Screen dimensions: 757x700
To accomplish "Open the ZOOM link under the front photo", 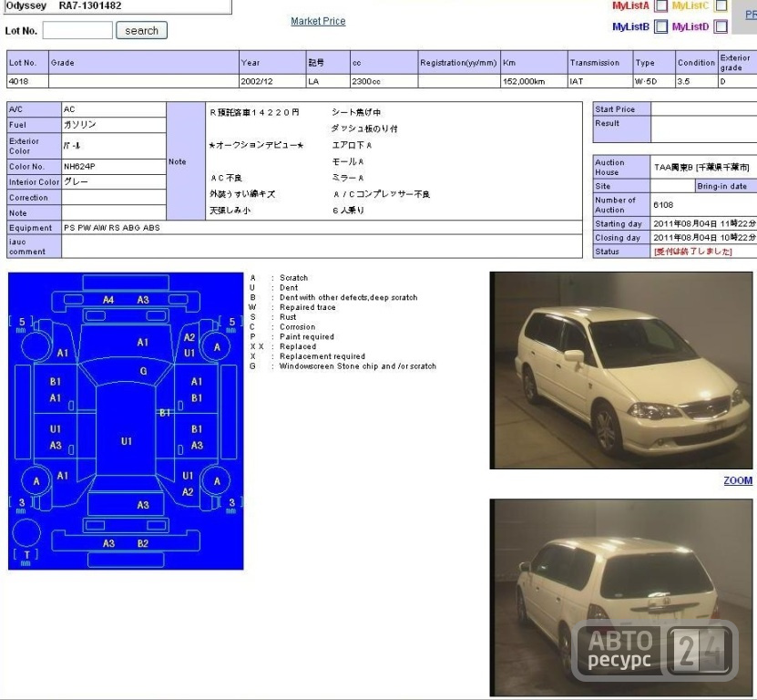I will coord(738,480).
